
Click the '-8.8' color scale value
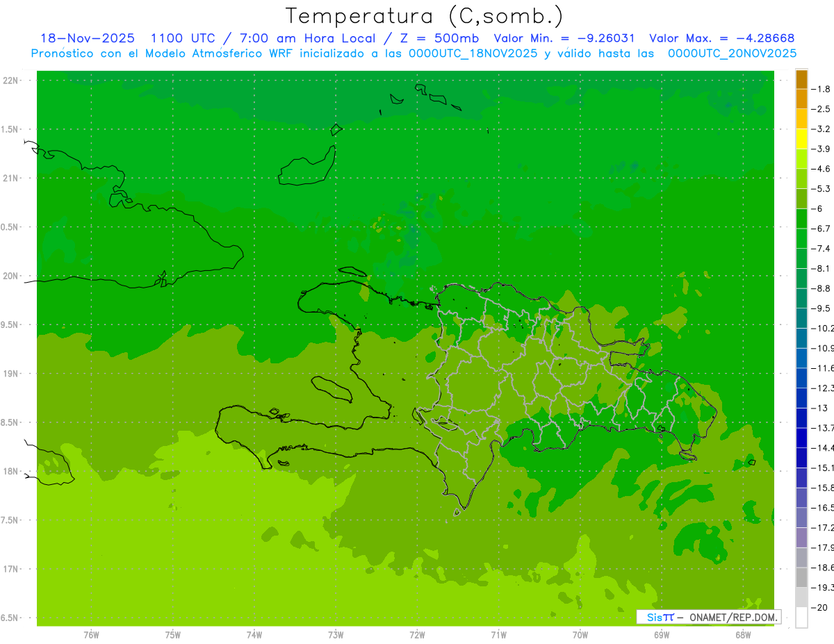[x=821, y=288]
